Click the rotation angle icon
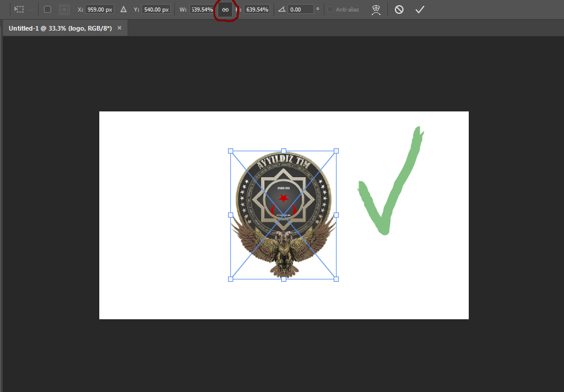Image resolution: width=564 pixels, height=392 pixels. click(x=282, y=9)
